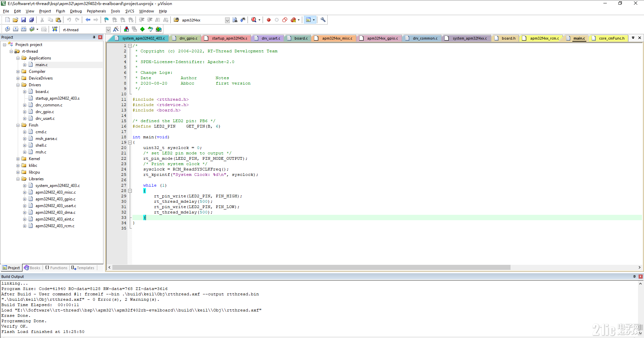Switch to the core_cmFunc.h editor tab
The width and height of the screenshot is (644, 338).
point(608,38)
